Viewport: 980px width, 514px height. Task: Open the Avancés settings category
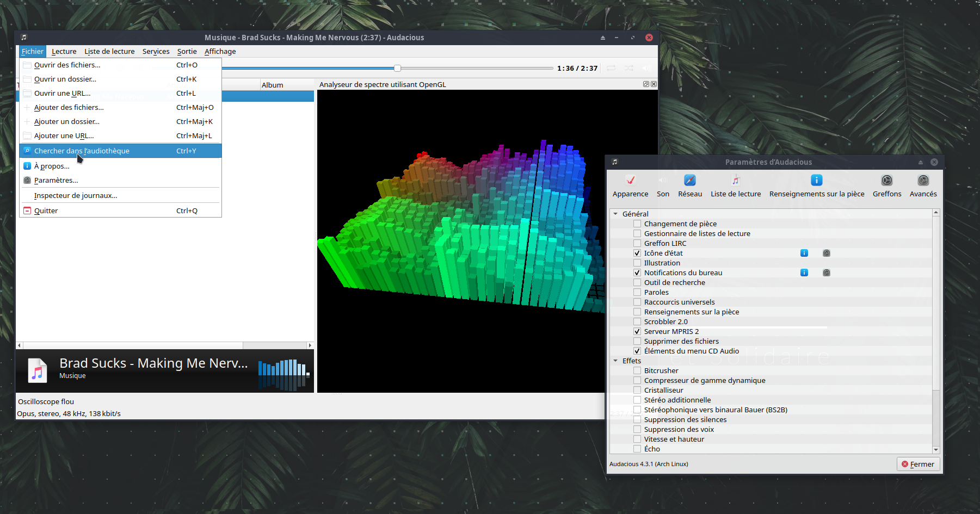click(x=923, y=185)
